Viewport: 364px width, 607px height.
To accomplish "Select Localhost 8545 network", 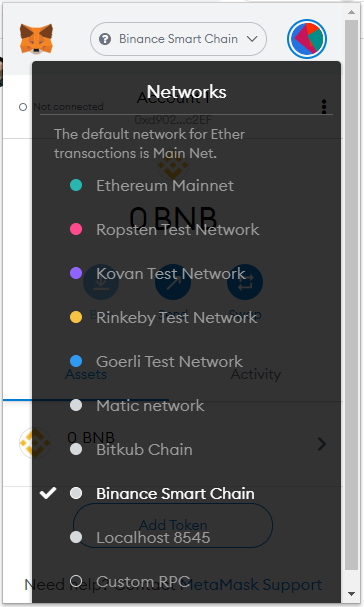I will pos(153,537).
